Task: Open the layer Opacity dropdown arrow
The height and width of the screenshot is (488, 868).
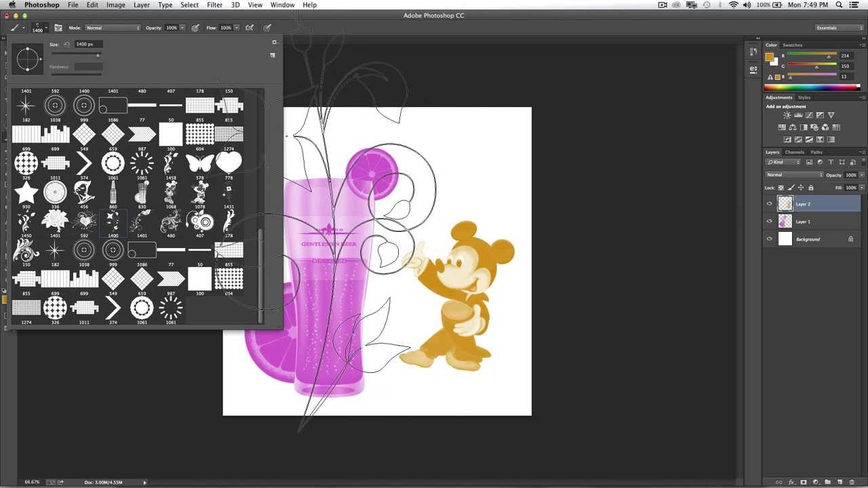Action: tap(862, 175)
